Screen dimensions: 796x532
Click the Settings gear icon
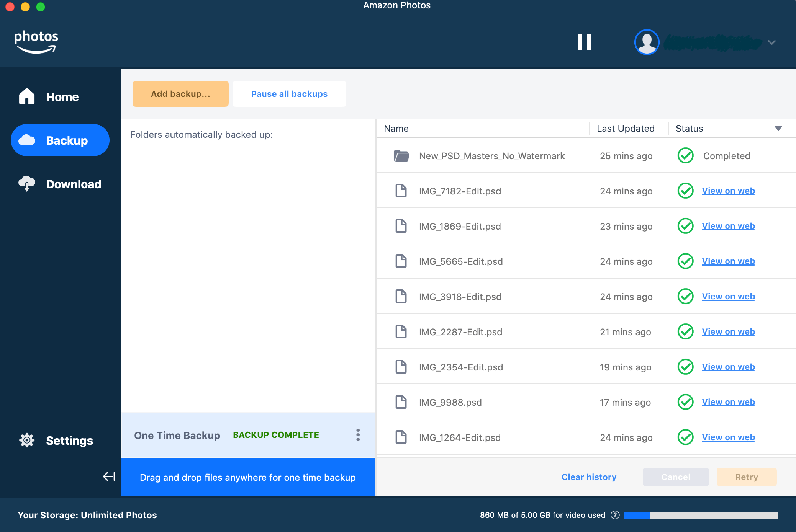pos(27,440)
